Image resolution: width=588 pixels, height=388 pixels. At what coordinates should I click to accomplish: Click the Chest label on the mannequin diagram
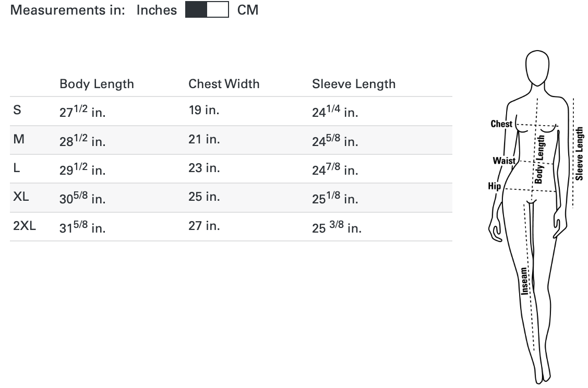pyautogui.click(x=501, y=124)
